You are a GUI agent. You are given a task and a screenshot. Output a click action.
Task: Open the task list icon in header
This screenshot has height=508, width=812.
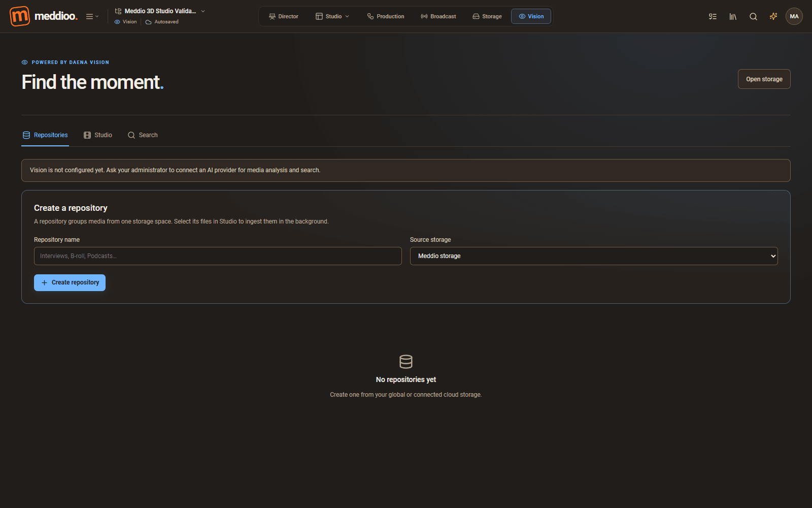tap(713, 16)
